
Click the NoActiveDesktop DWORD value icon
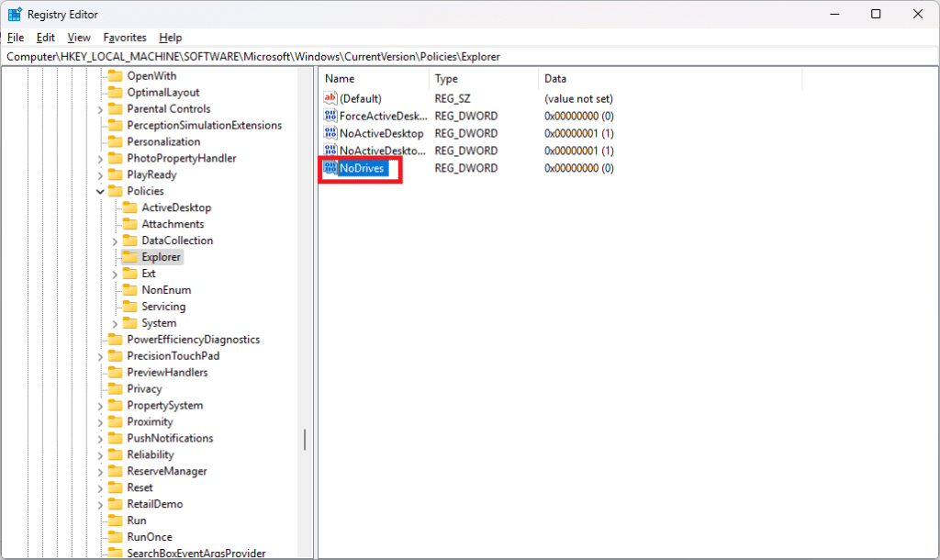[330, 133]
